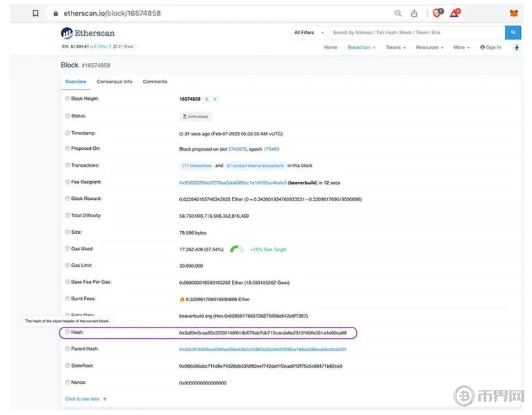Open the 171 transactions link
532x415 pixels.
195,166
